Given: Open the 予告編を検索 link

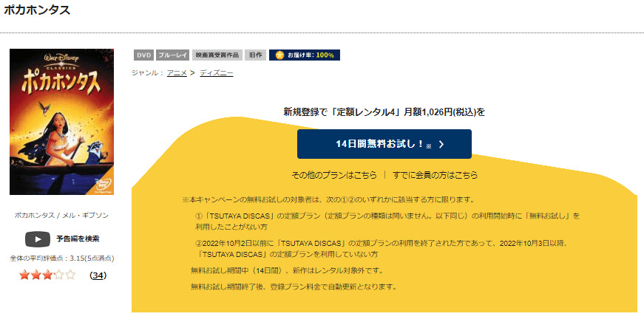Looking at the screenshot, I should (x=78, y=239).
